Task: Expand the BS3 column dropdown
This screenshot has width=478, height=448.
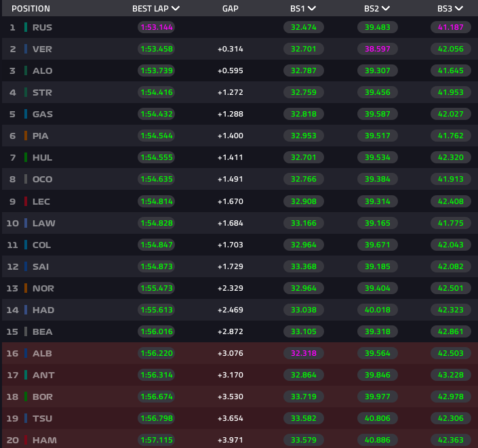Action: click(459, 9)
